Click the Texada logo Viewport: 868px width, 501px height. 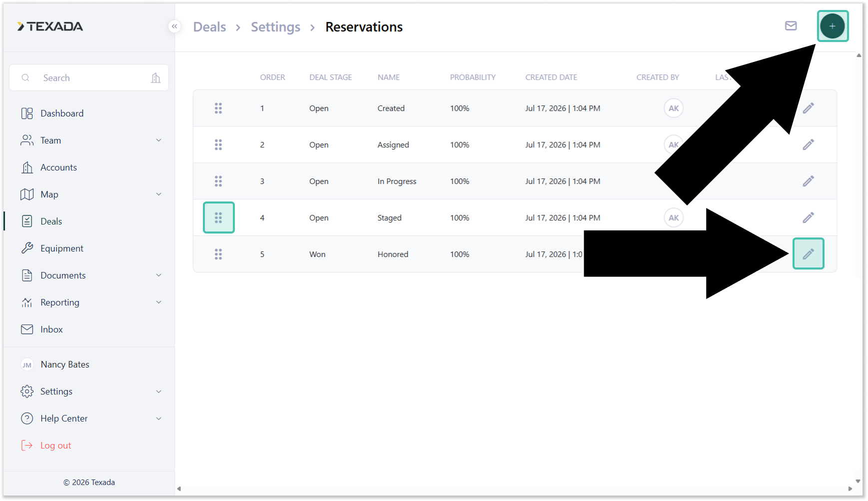point(50,26)
